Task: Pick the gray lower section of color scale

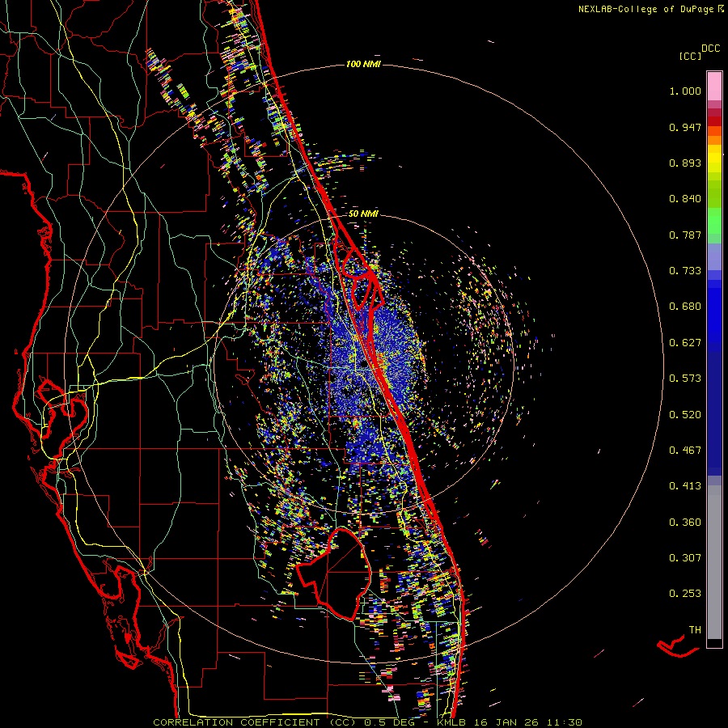Action: [714, 562]
